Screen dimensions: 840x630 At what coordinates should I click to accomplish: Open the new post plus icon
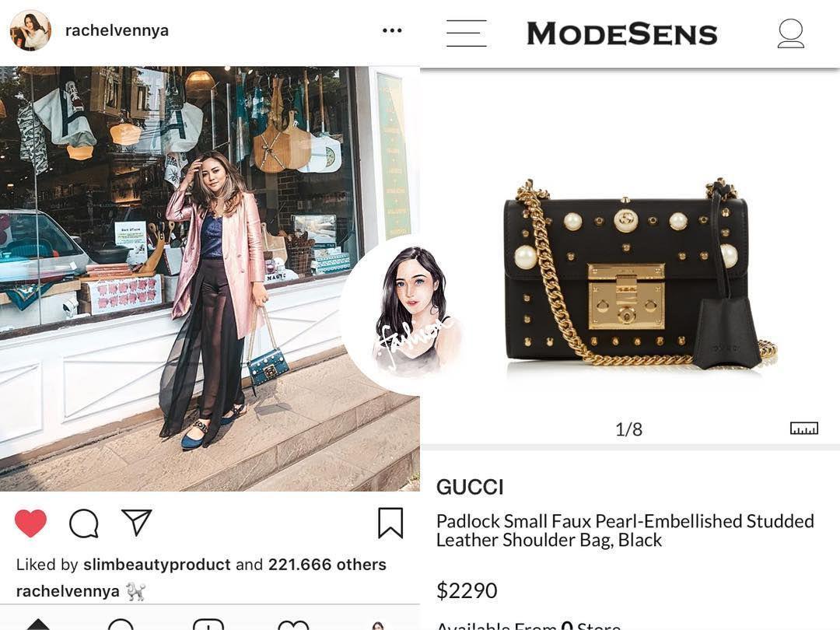208,624
